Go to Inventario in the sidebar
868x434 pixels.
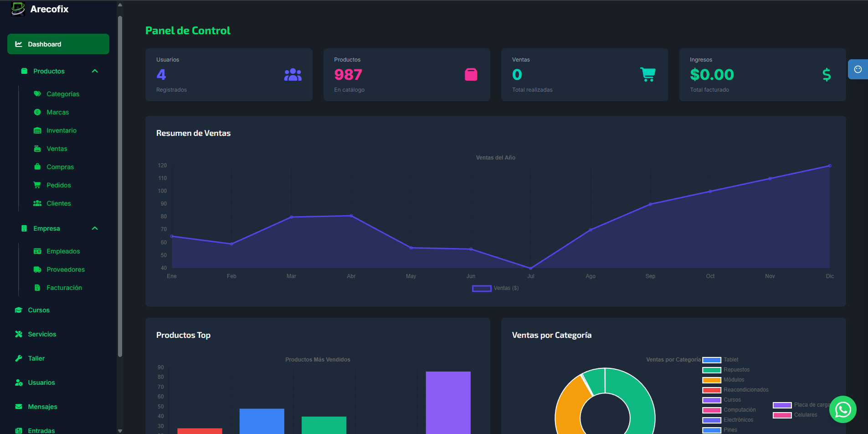(x=62, y=130)
